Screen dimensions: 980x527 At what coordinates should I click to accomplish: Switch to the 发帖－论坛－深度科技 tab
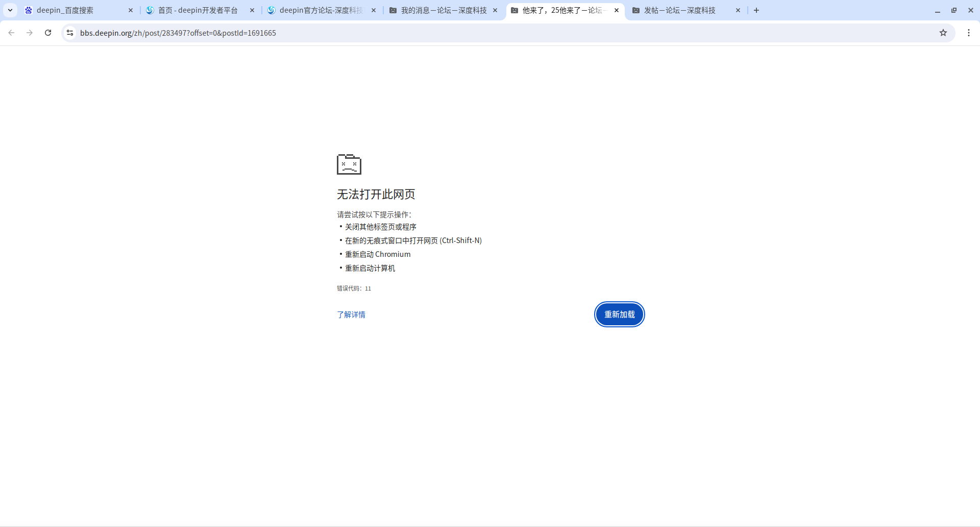point(686,10)
